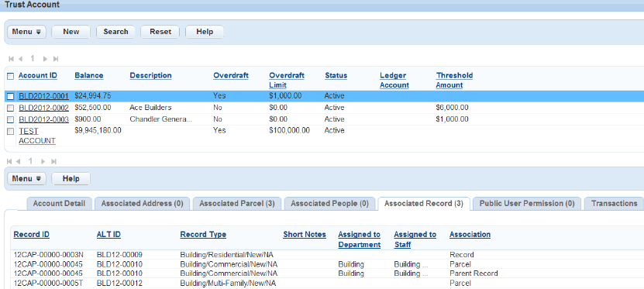
Task: Sort accounts by Balance column
Action: (x=89, y=75)
